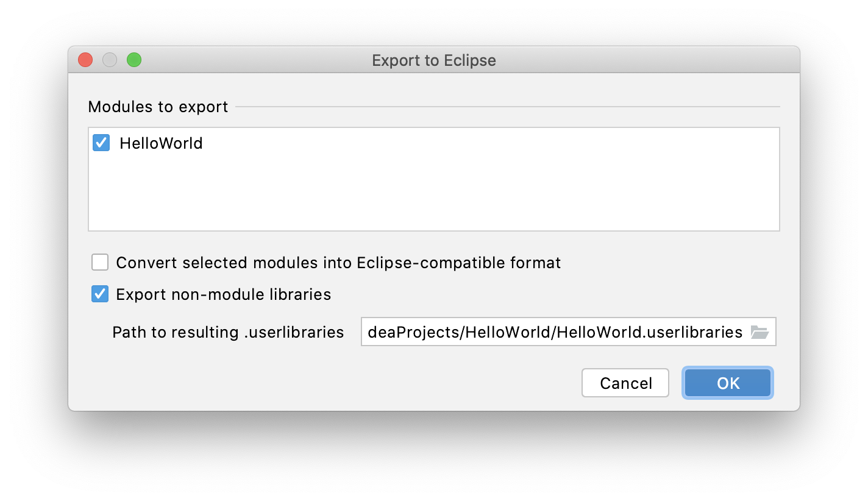
Task: Click the green zoom button
Action: pyautogui.click(x=133, y=60)
